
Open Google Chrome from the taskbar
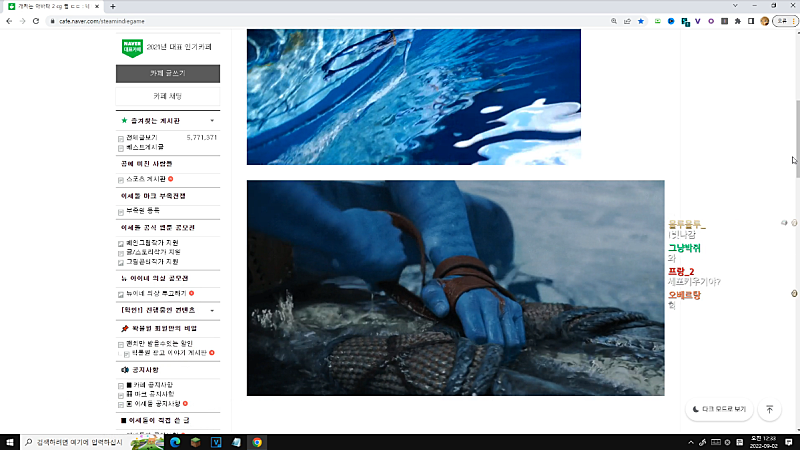pos(257,442)
